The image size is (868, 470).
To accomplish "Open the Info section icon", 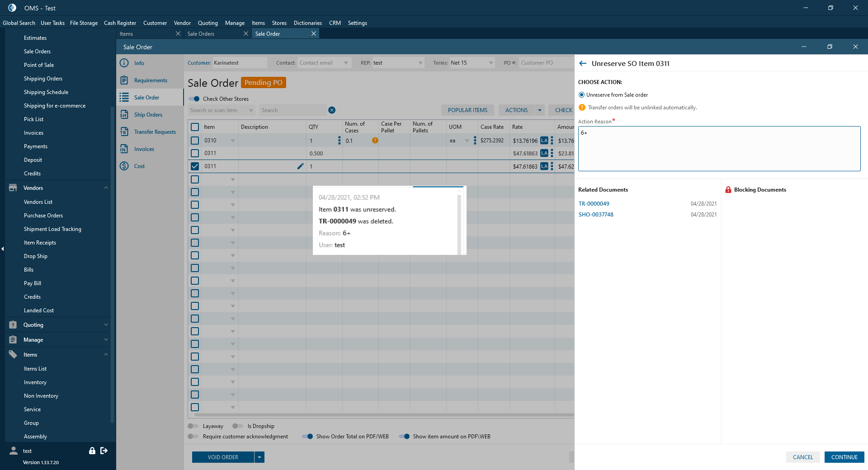I will click(x=124, y=63).
